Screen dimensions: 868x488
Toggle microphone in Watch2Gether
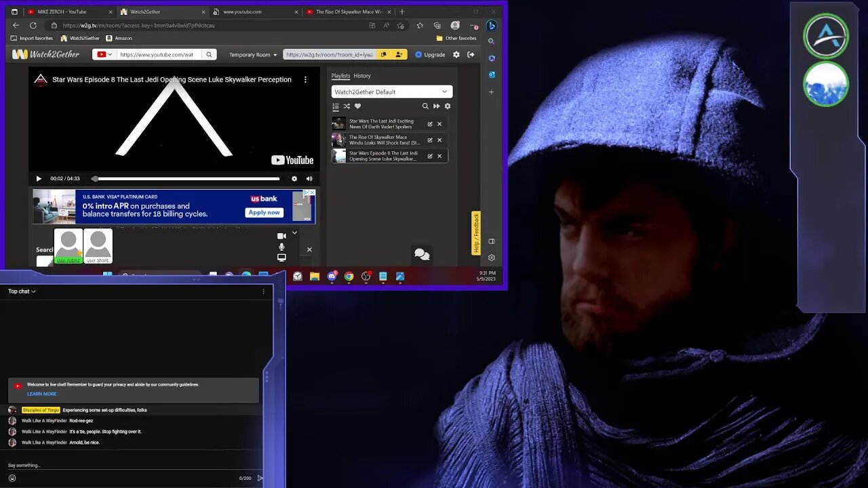pyautogui.click(x=281, y=247)
